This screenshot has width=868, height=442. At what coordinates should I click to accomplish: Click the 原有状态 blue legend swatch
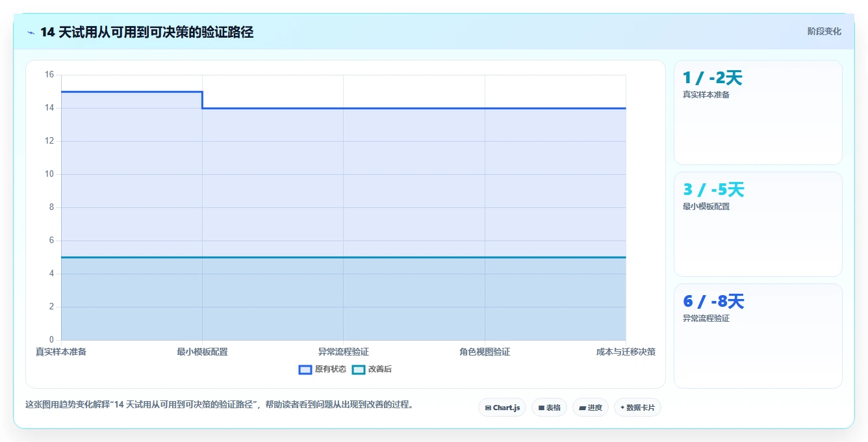305,369
